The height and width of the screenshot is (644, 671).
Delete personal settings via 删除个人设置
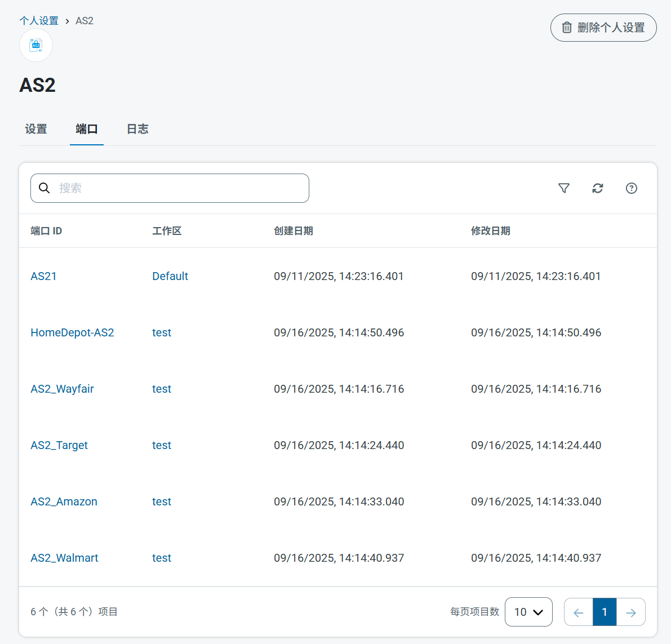[603, 28]
